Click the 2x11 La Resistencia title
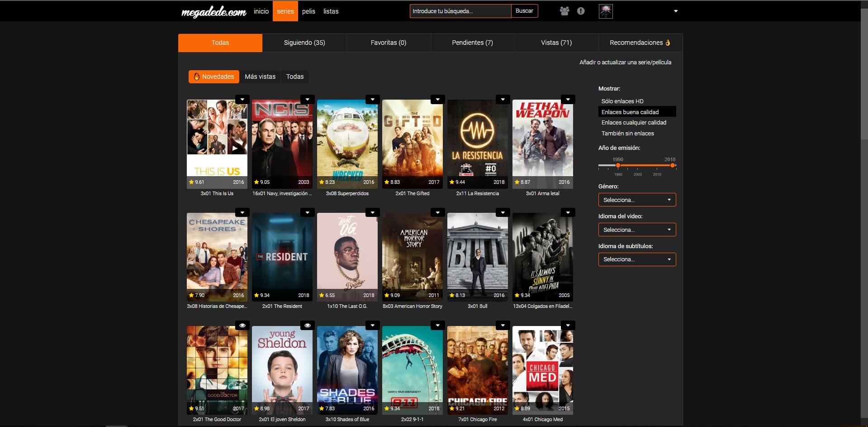 (478, 194)
